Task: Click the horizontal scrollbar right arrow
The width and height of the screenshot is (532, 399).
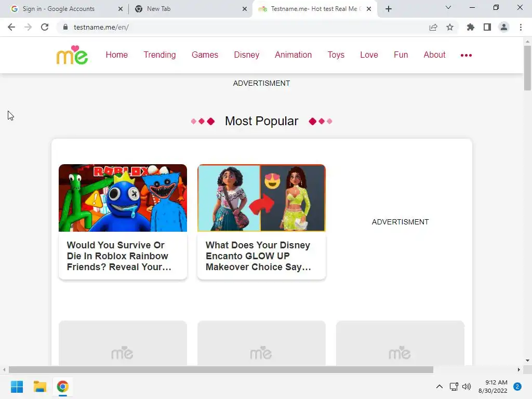Action: point(519,369)
